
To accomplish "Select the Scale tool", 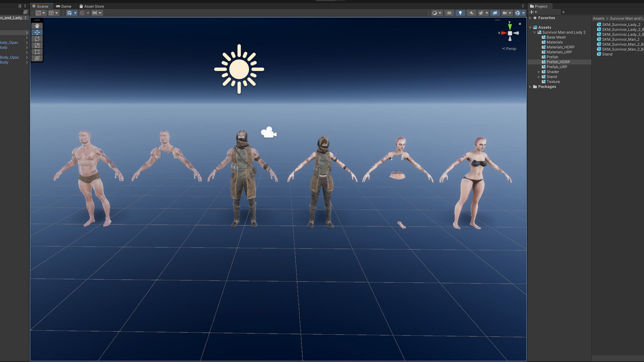I will point(37,45).
